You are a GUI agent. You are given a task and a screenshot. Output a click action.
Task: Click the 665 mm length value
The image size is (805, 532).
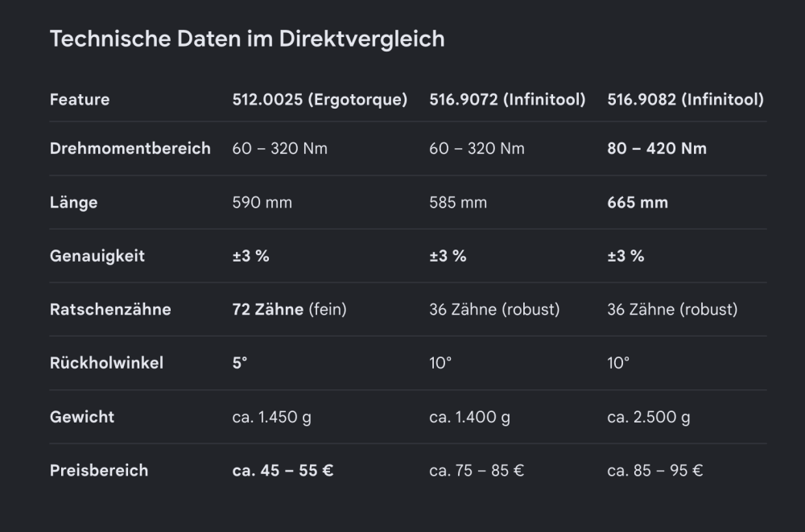pyautogui.click(x=638, y=202)
